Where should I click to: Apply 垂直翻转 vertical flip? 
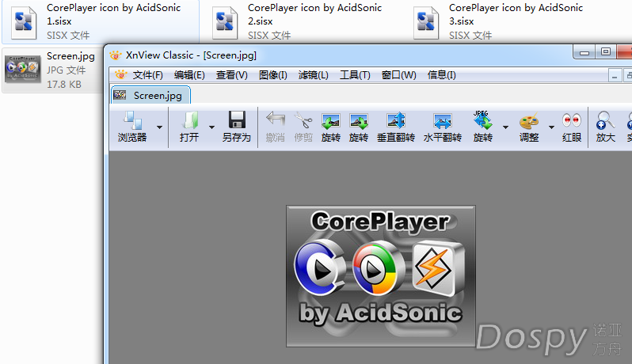point(396,127)
